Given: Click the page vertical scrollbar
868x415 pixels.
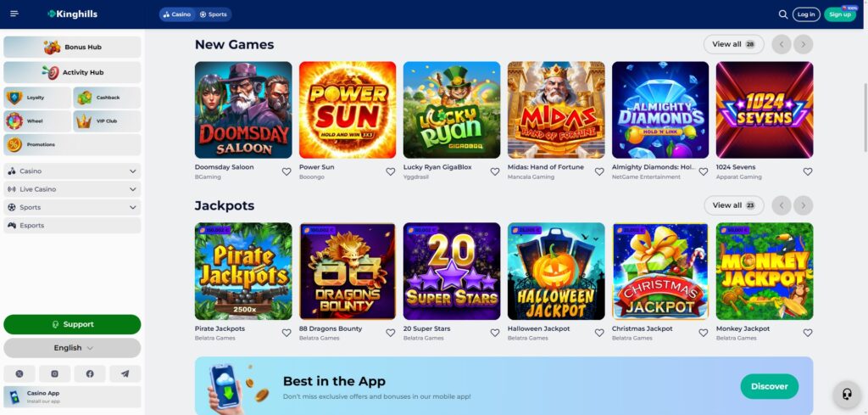Looking at the screenshot, I should [x=865, y=117].
